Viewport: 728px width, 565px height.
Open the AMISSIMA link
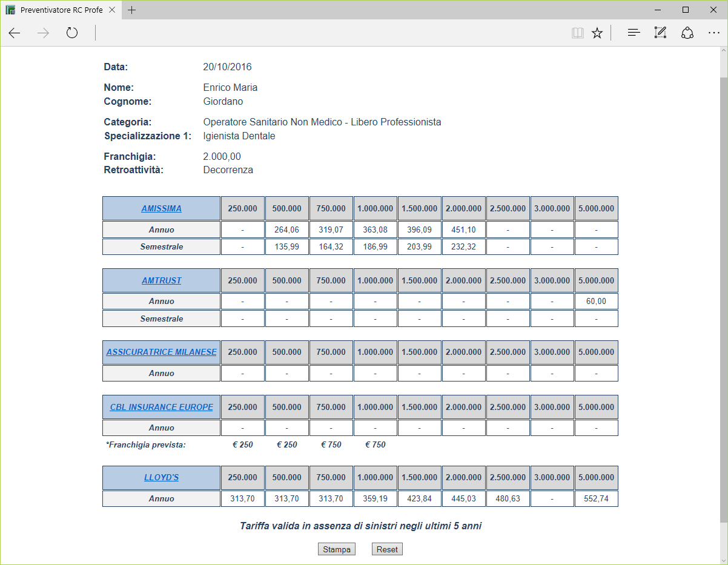[162, 208]
